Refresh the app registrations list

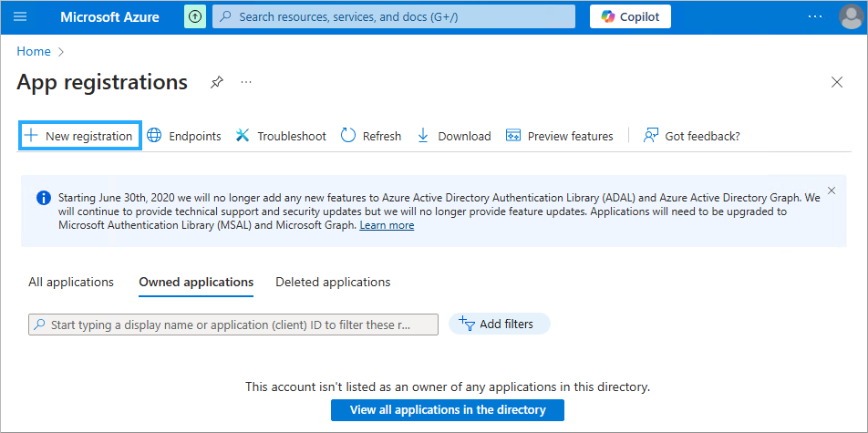coord(371,136)
